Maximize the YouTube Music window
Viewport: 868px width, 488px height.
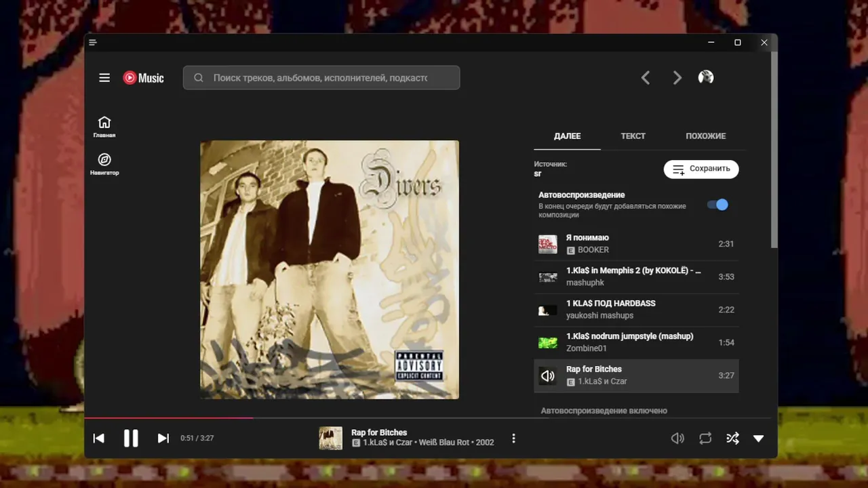738,43
